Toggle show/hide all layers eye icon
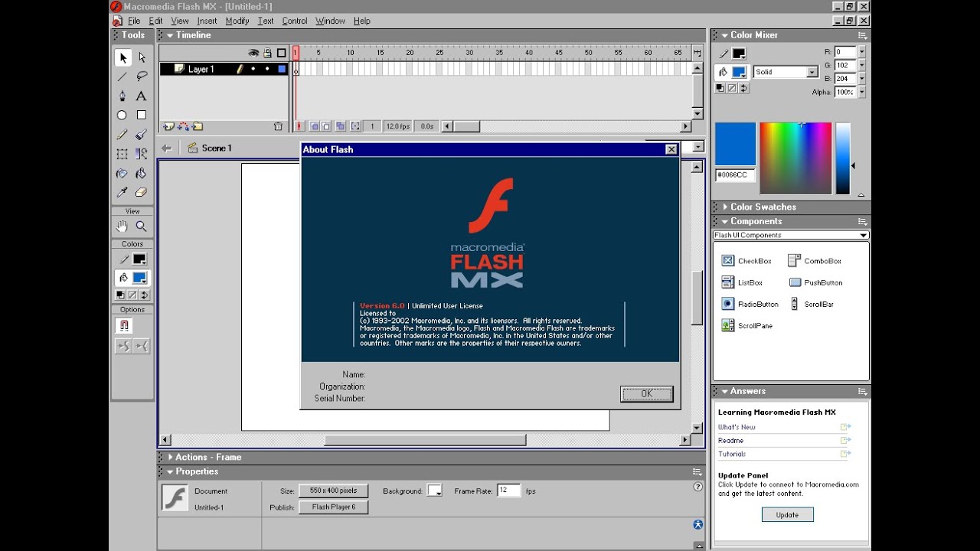Viewport: 980px width, 551px height. (253, 53)
